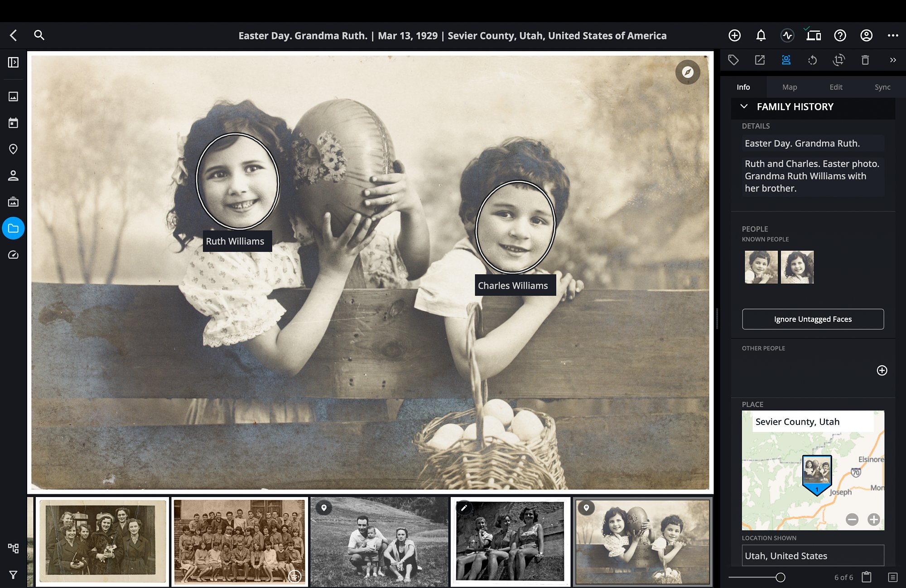Open the family on grass thumbnail
906x588 pixels.
(x=379, y=542)
